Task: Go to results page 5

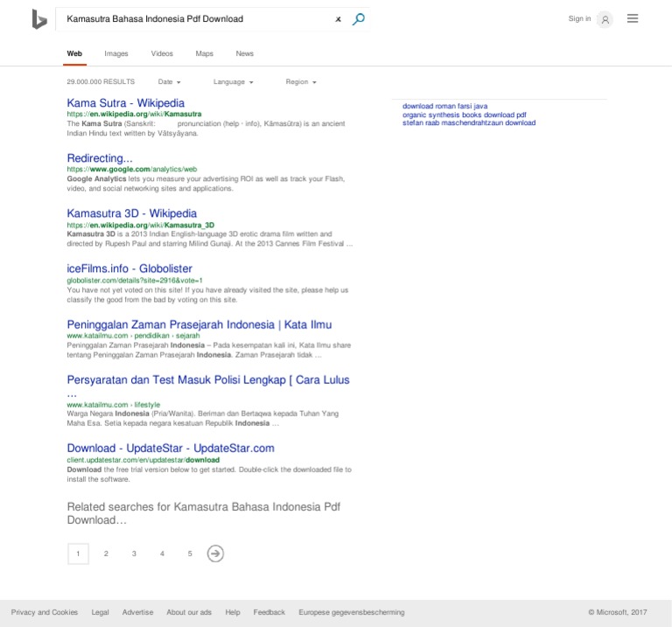Action: click(190, 554)
